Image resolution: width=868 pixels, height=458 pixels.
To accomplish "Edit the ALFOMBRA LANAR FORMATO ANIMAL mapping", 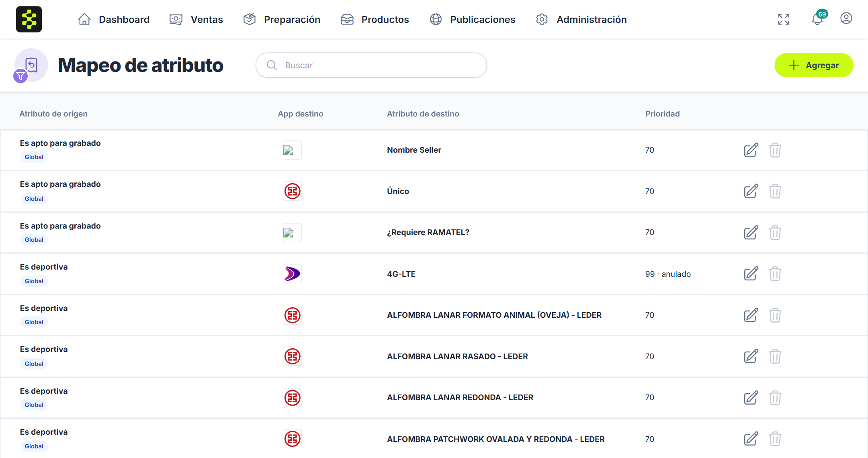I will pyautogui.click(x=751, y=315).
